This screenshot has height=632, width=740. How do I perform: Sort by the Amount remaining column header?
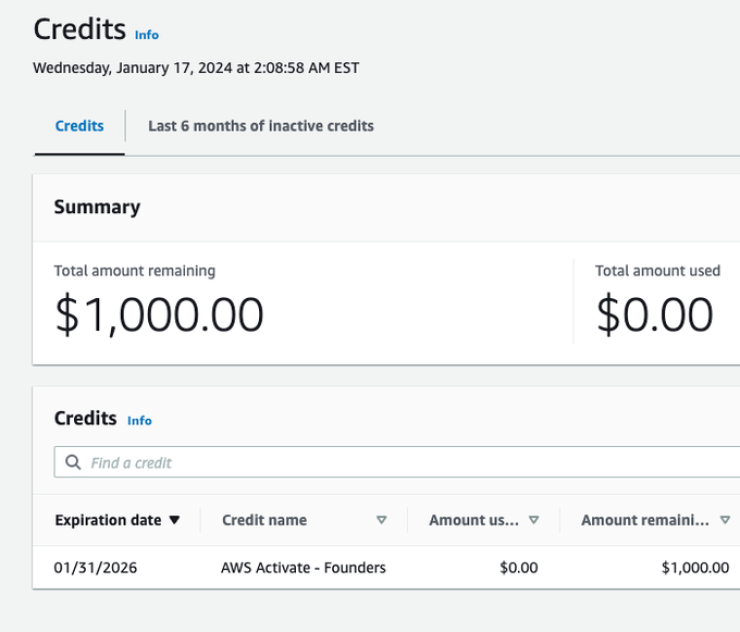tap(645, 520)
